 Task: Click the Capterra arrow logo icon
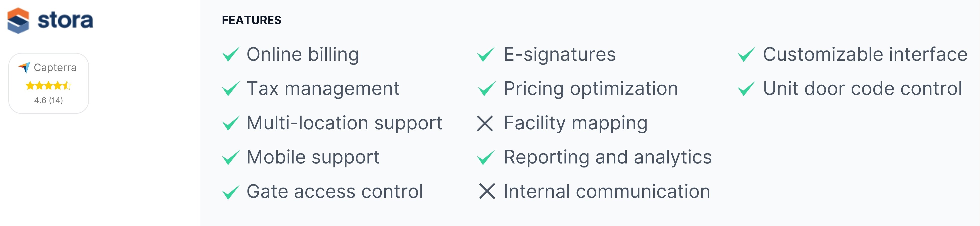[x=24, y=68]
